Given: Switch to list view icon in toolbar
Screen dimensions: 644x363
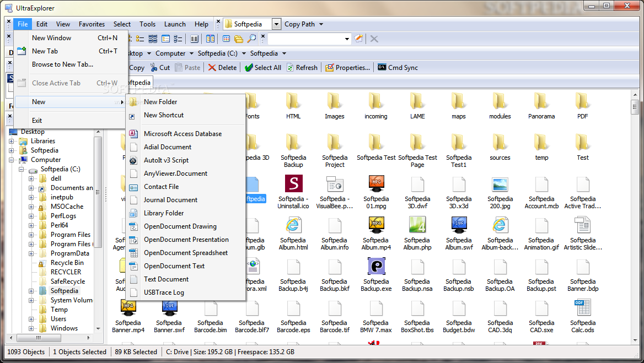Looking at the screenshot, I should coord(141,39).
